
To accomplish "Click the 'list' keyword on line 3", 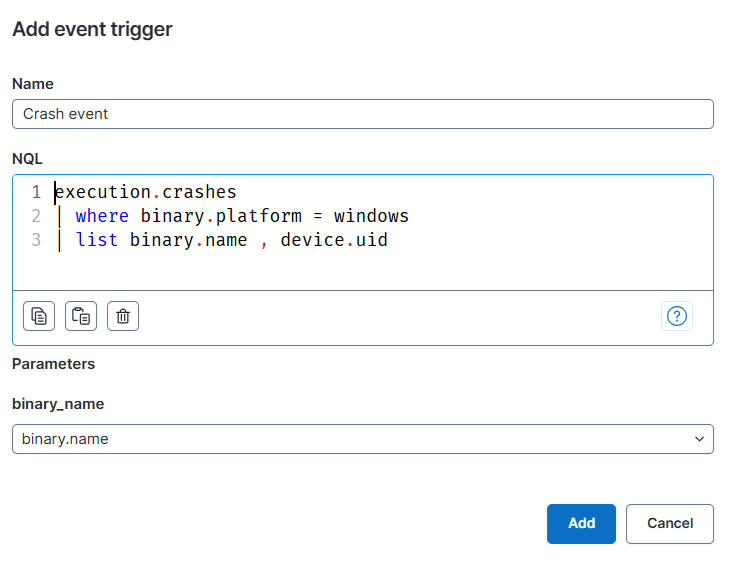I will (x=97, y=240).
